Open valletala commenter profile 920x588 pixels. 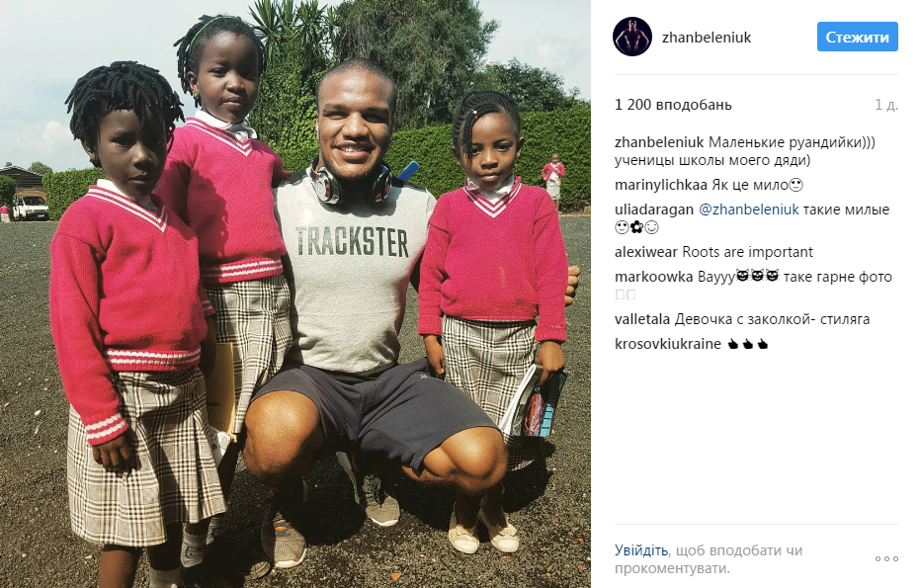click(x=642, y=319)
